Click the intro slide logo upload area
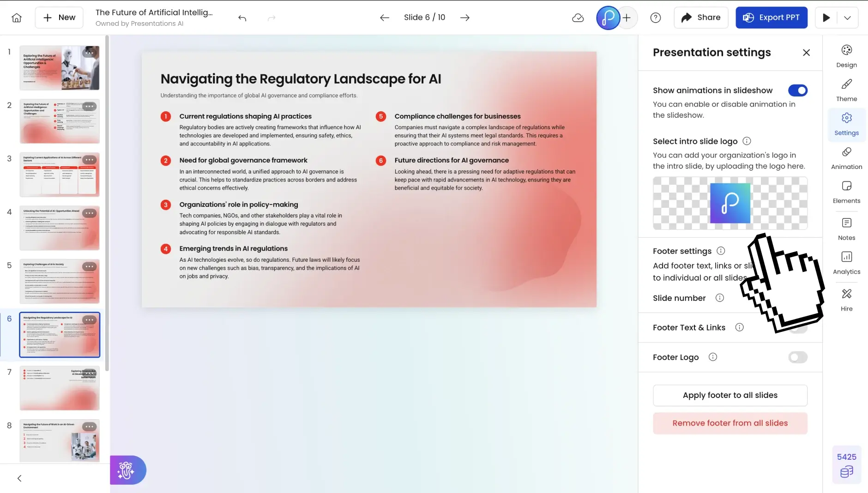This screenshot has width=868, height=493. 730,203
